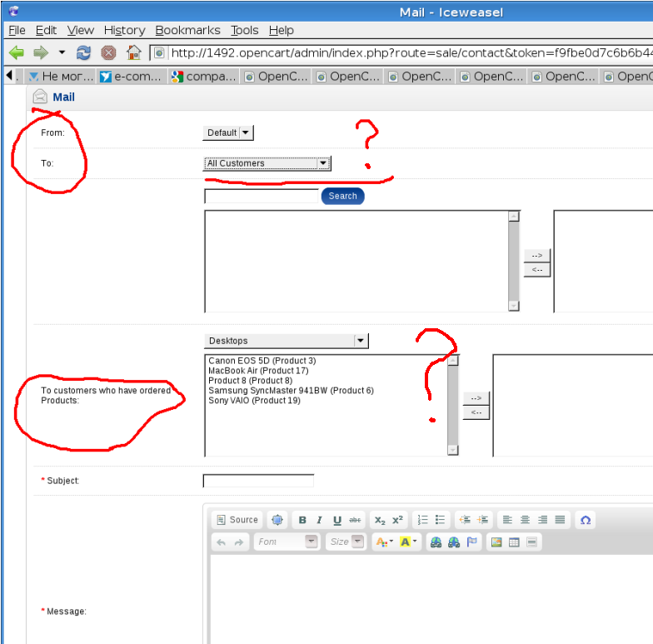The height and width of the screenshot is (644, 653).
Task: Insert special character with the omega icon
Action: (x=586, y=520)
